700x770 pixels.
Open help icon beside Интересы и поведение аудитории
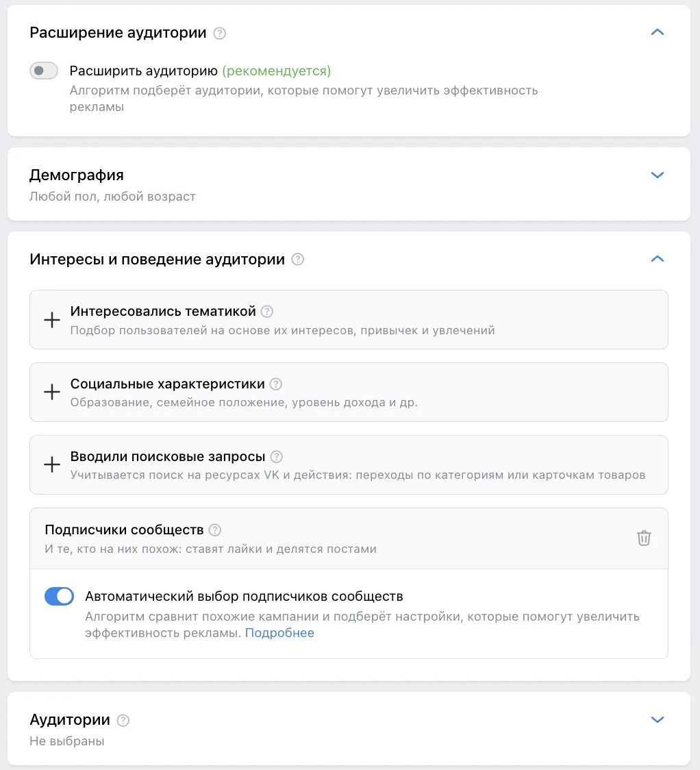(297, 259)
